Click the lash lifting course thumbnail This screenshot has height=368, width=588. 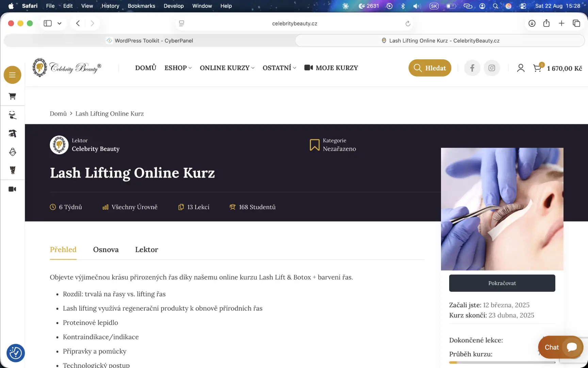point(502,209)
